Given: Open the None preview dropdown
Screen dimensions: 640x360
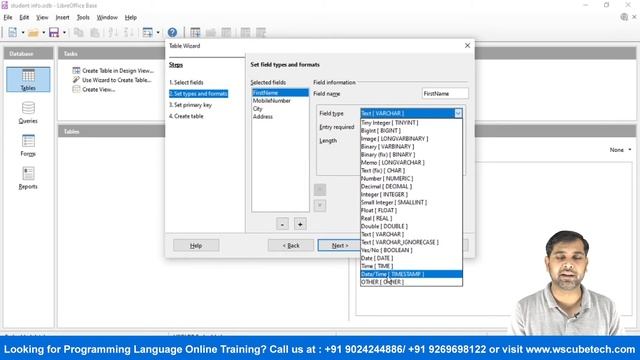Looking at the screenshot, I should click(x=620, y=150).
